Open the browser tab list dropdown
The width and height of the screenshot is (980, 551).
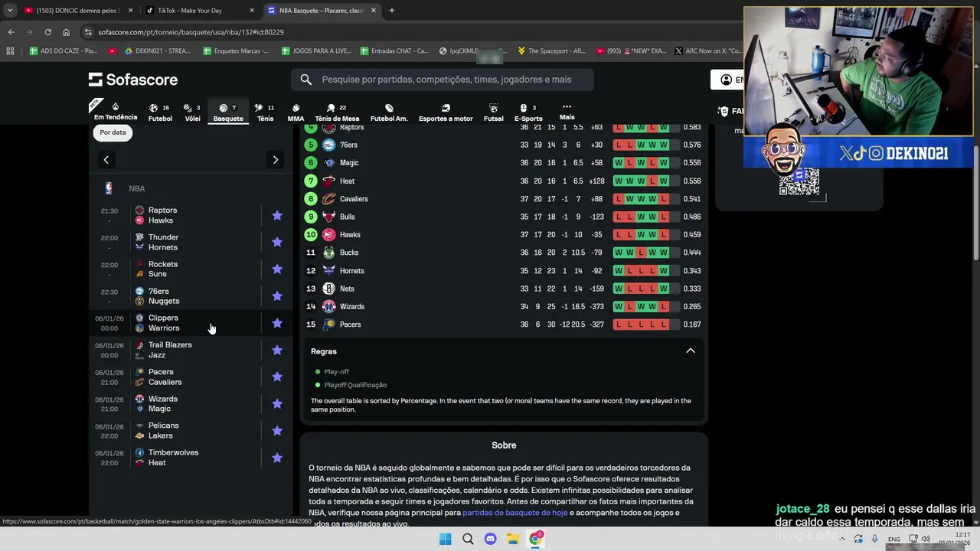point(10,11)
